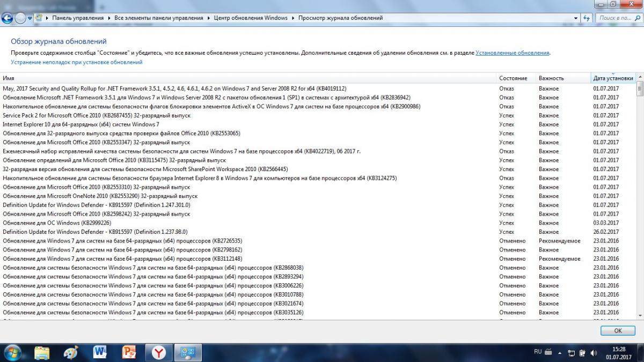Screen dimensions: 644x362
Task: Open 'Устранение неполадок при установке обновлений' link
Action: 76,62
